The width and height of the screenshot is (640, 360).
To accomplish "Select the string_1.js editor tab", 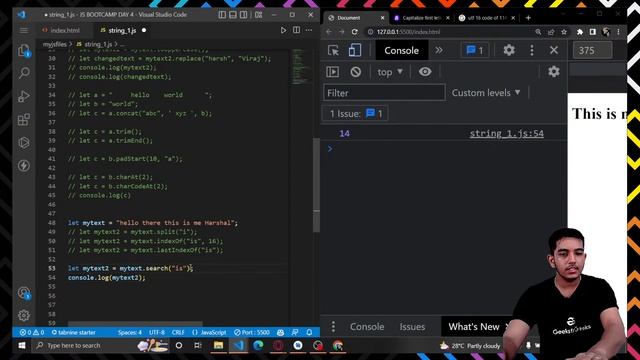I will pyautogui.click(x=122, y=30).
